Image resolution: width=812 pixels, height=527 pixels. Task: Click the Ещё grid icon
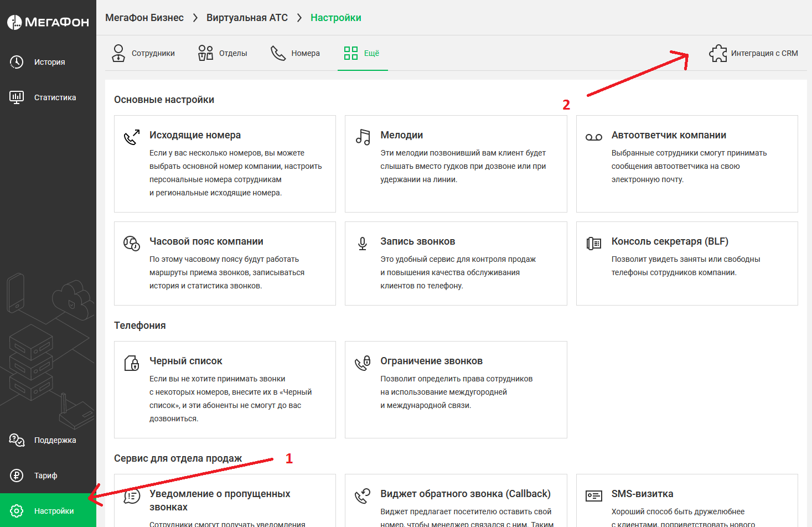[x=351, y=53]
